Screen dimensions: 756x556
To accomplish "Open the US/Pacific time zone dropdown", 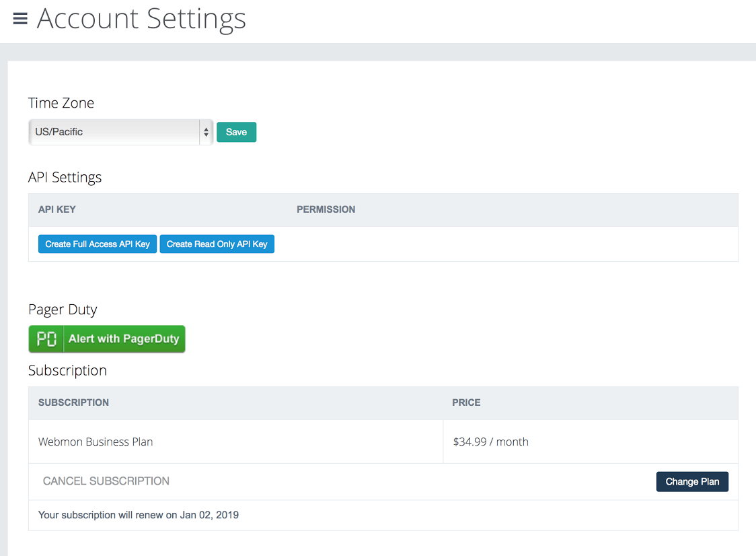I will coord(114,133).
